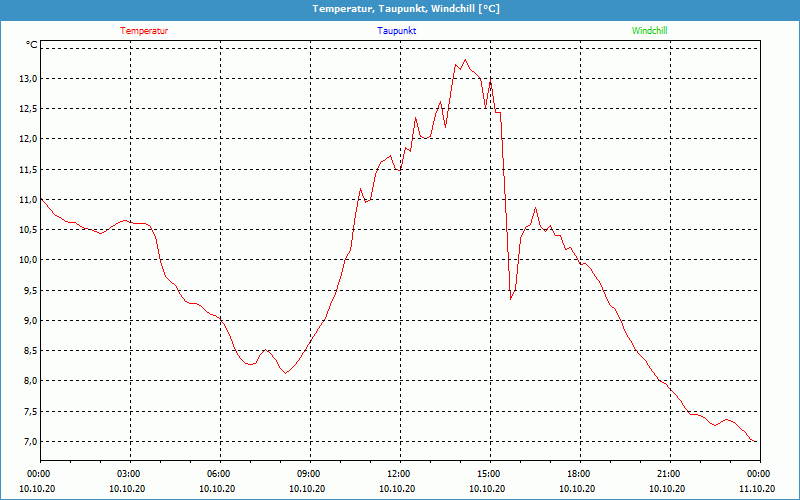Click the 18:00 time axis label
The height and width of the screenshot is (500, 800).
(x=579, y=474)
